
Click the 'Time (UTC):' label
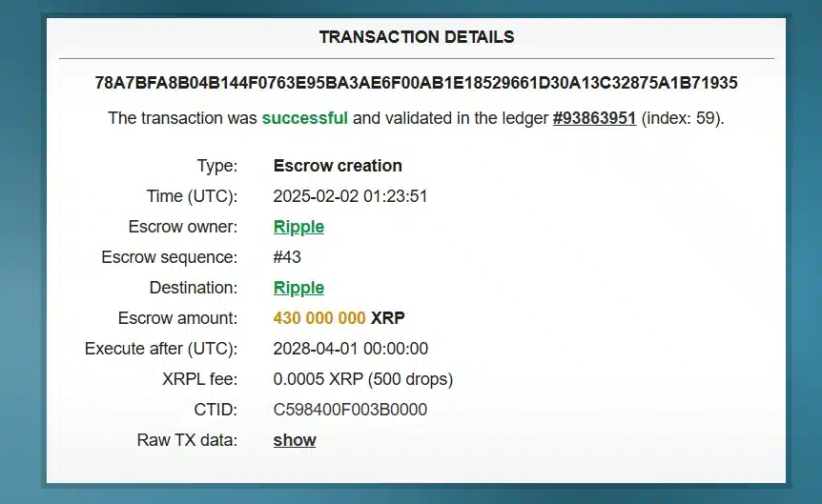(192, 196)
